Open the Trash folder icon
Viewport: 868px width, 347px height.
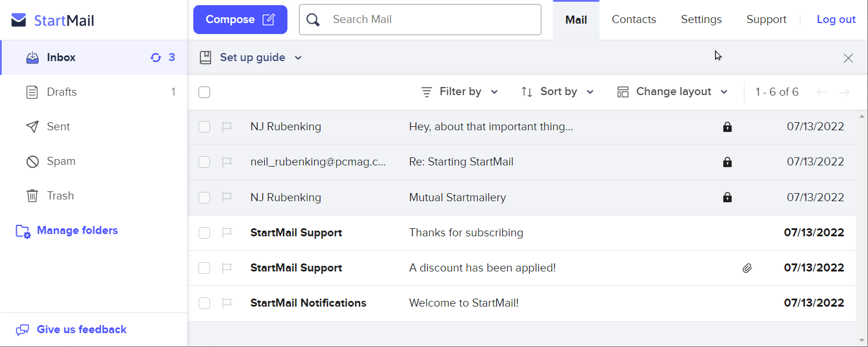[x=32, y=195]
